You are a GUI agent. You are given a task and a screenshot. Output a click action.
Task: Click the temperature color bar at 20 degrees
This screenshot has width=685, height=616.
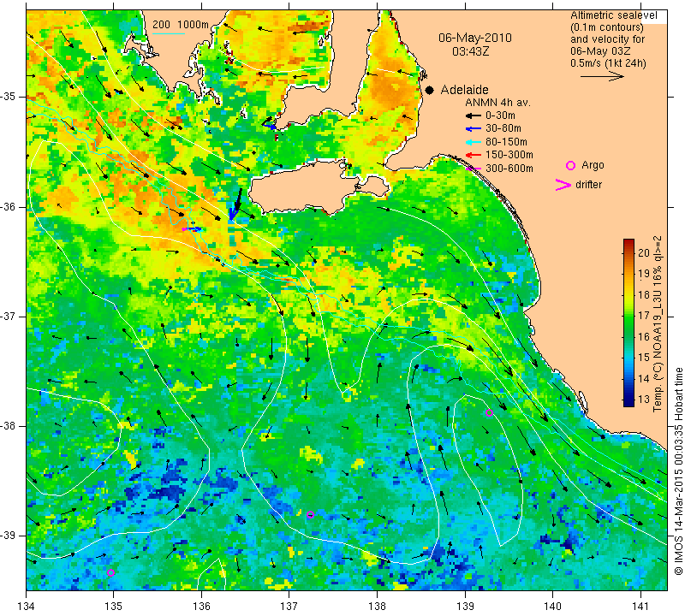click(x=628, y=252)
